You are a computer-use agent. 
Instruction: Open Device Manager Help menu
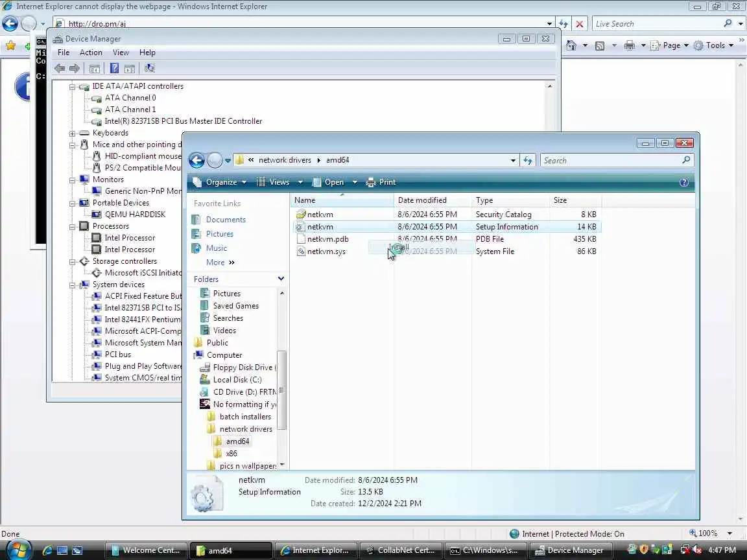pos(147,52)
